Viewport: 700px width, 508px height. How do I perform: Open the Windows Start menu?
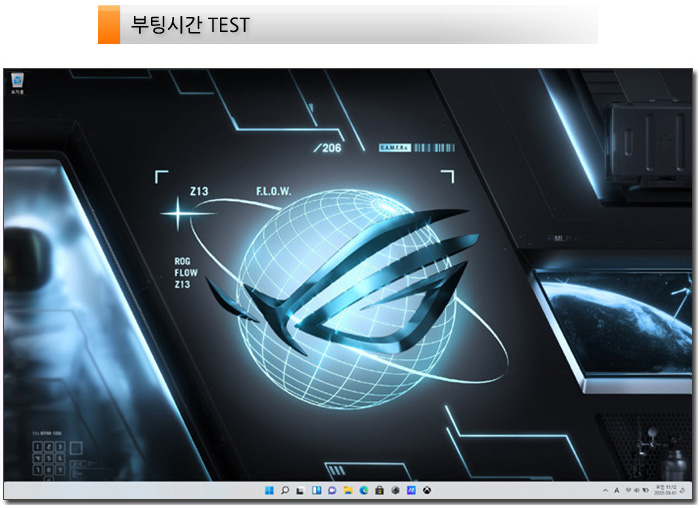[x=269, y=491]
